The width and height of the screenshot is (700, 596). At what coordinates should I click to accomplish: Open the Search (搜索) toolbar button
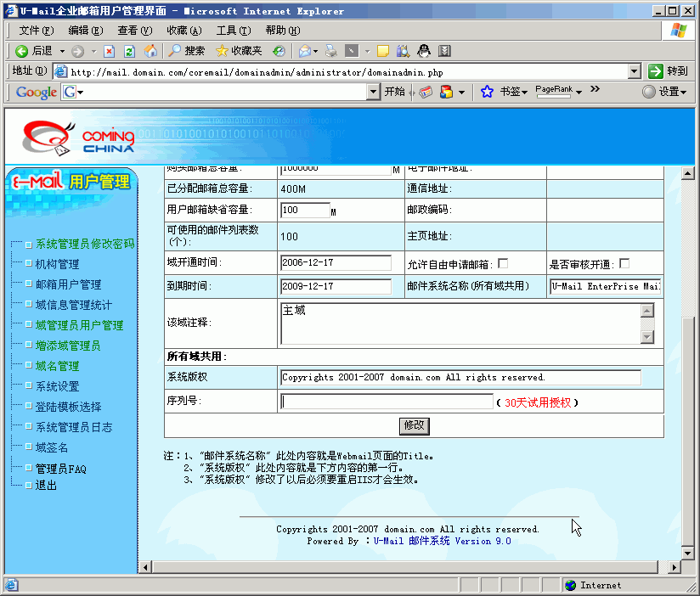186,51
